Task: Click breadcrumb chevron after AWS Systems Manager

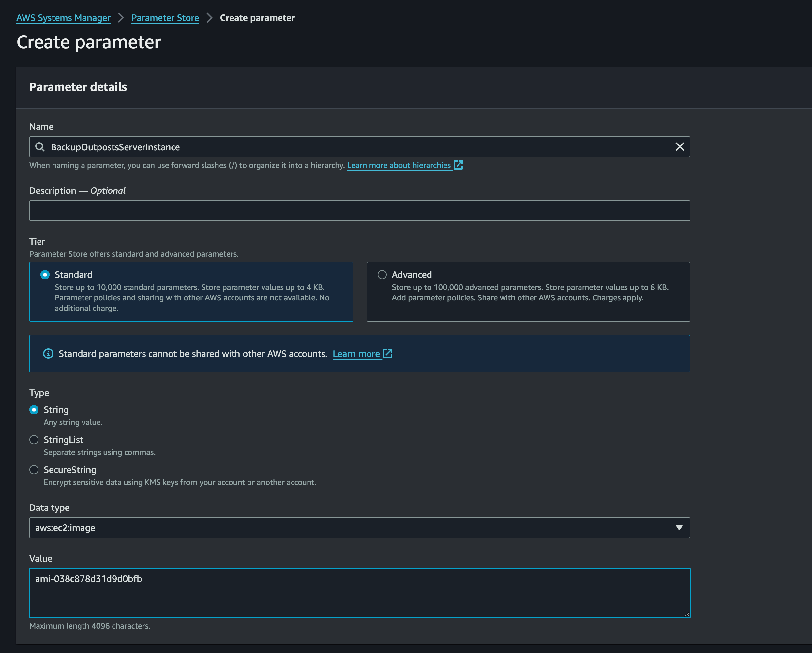Action: [x=121, y=18]
